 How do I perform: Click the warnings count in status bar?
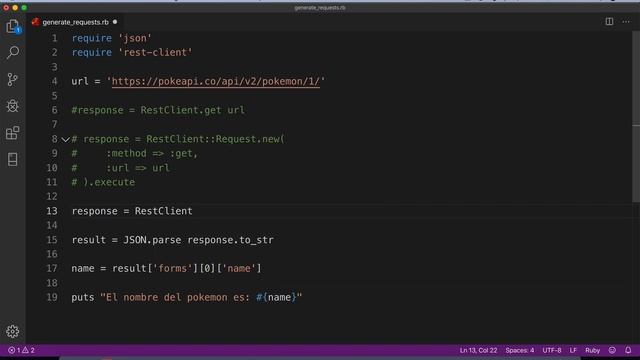pyautogui.click(x=29, y=350)
